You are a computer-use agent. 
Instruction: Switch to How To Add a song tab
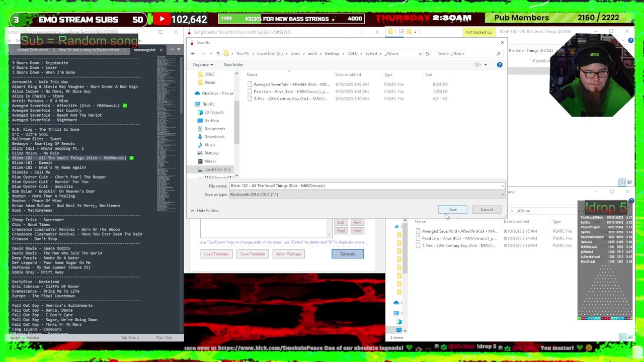pos(89,50)
